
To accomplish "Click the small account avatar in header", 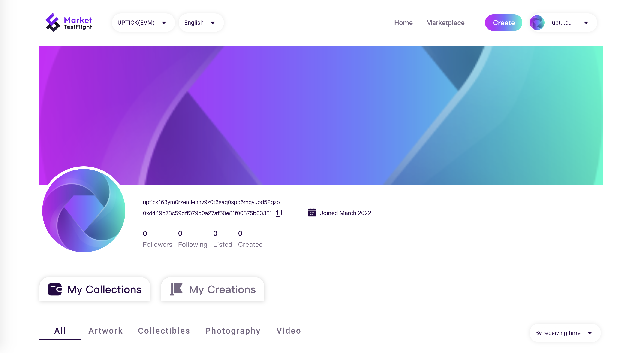I will (537, 23).
